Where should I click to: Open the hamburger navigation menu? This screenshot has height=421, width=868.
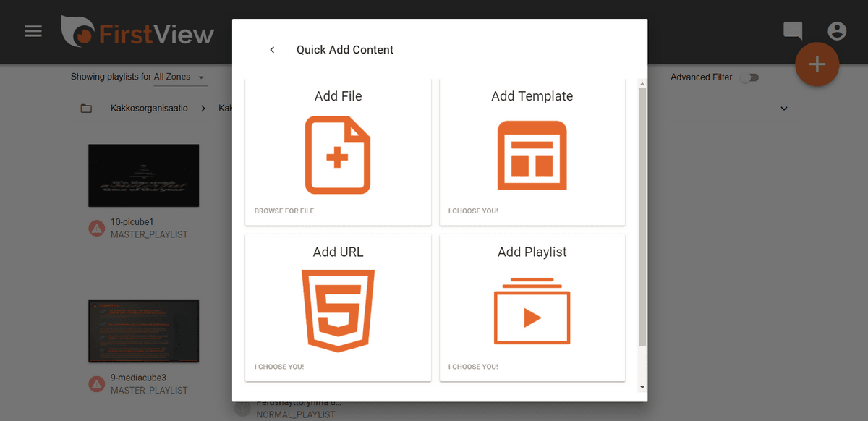(x=33, y=32)
